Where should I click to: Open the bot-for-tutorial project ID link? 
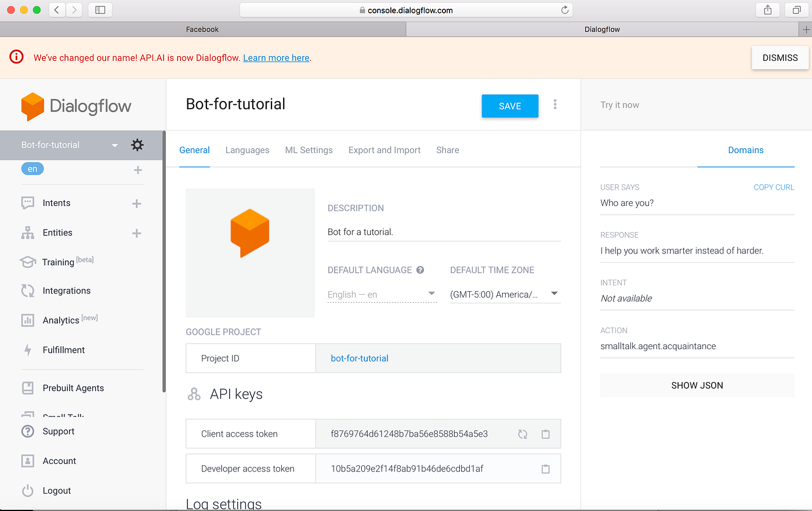[360, 358]
